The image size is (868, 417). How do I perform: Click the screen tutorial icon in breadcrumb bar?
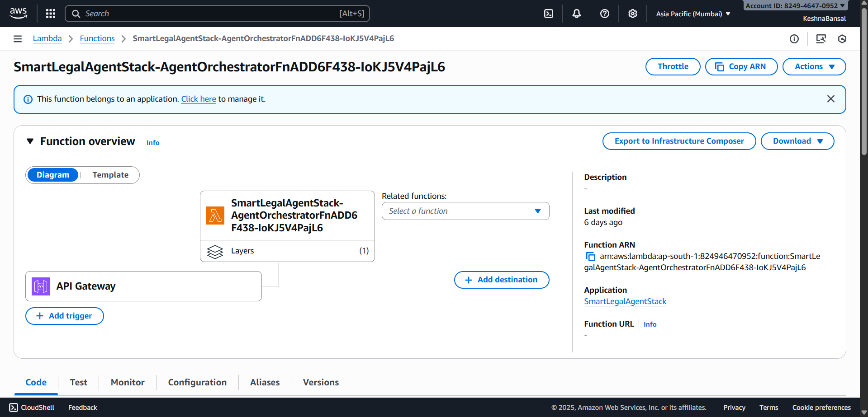click(821, 39)
